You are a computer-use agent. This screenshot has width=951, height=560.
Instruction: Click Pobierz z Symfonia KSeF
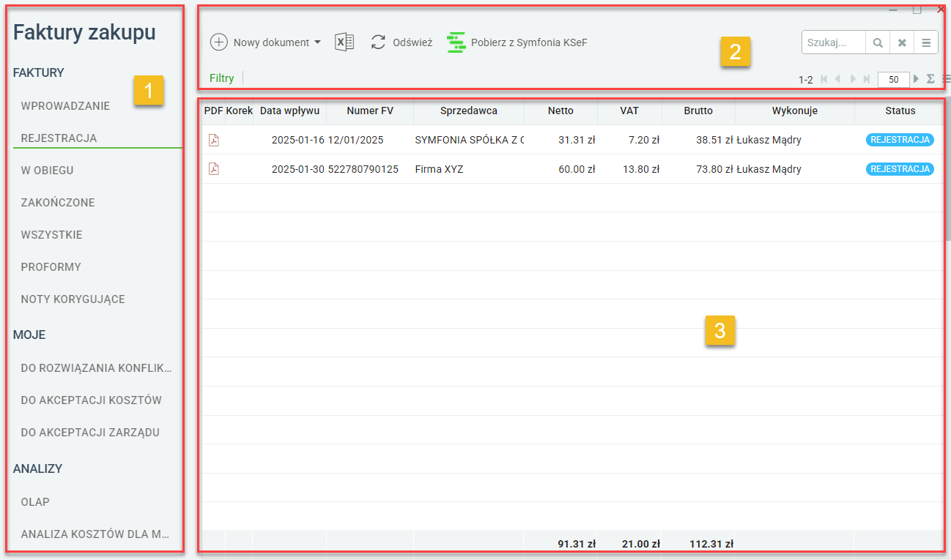(517, 42)
